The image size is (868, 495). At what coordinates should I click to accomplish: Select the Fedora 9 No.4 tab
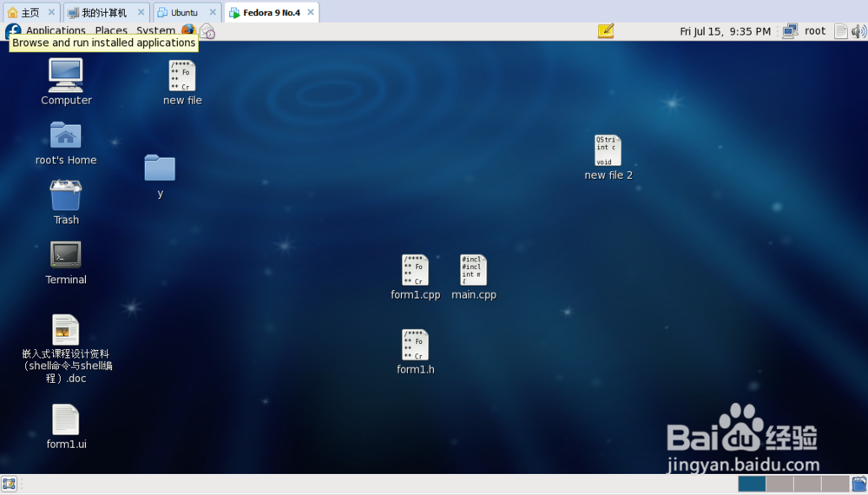[x=271, y=12]
